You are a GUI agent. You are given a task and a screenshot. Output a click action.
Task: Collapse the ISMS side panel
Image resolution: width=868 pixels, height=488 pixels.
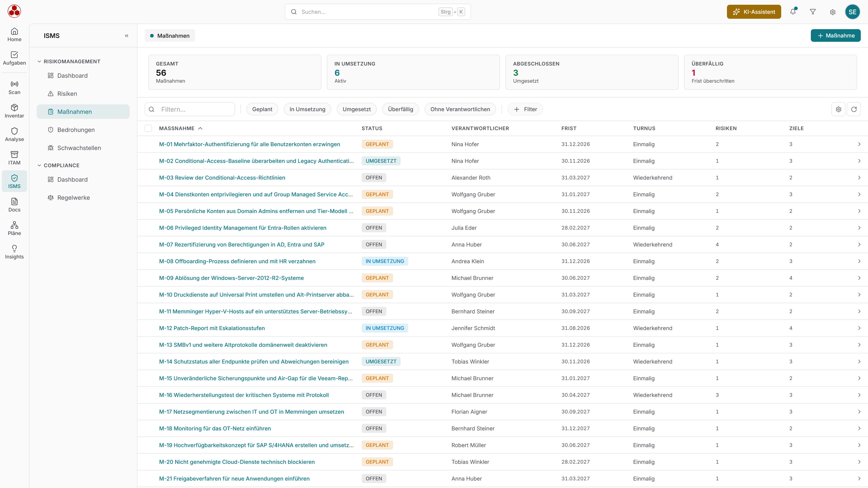[127, 36]
